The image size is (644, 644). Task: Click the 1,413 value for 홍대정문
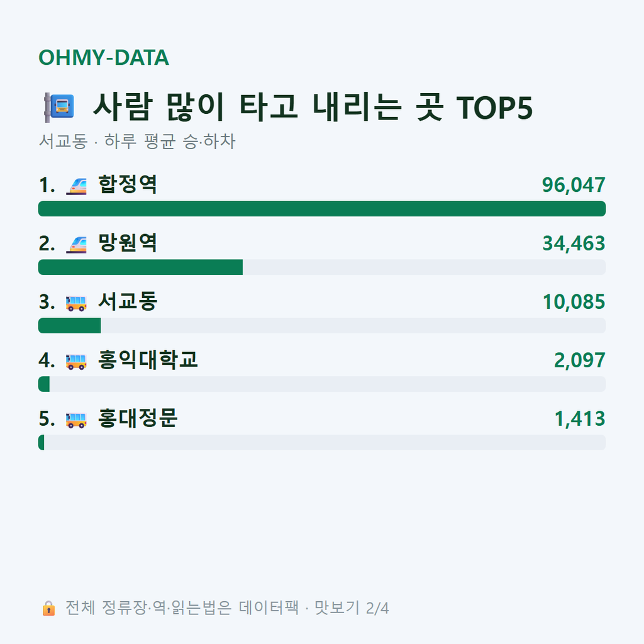[580, 419]
